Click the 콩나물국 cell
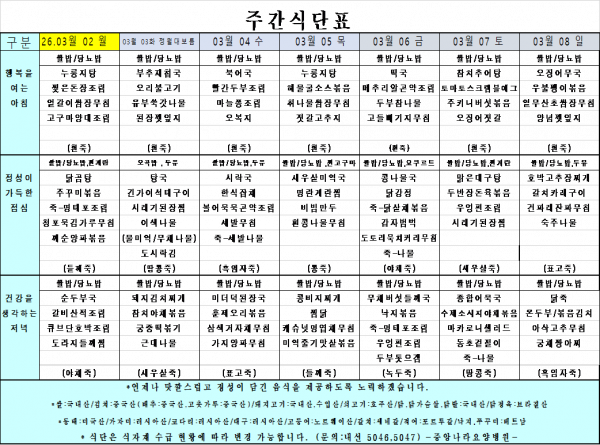 tap(399, 178)
